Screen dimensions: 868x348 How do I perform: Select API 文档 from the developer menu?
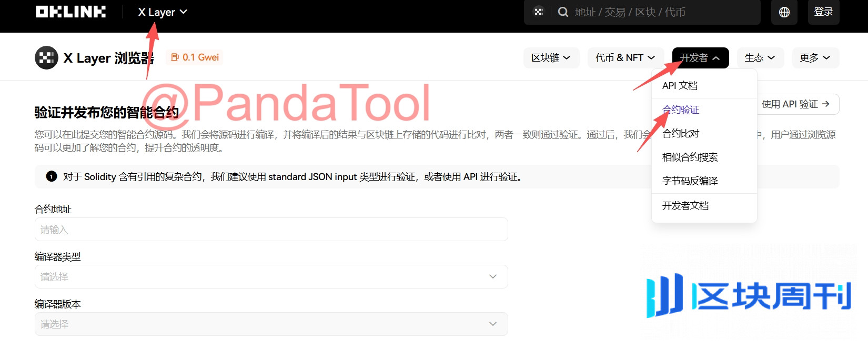pos(704,86)
